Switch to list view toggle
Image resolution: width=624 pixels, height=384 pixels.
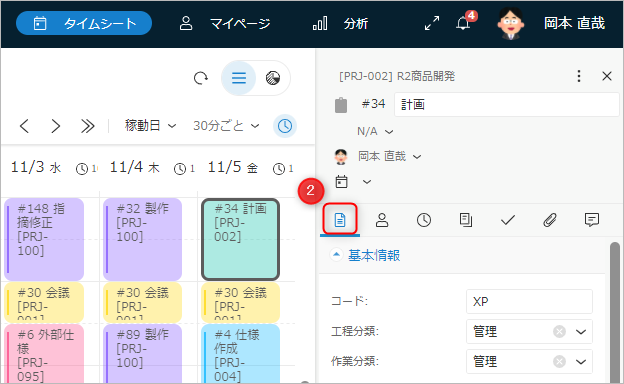[x=239, y=78]
